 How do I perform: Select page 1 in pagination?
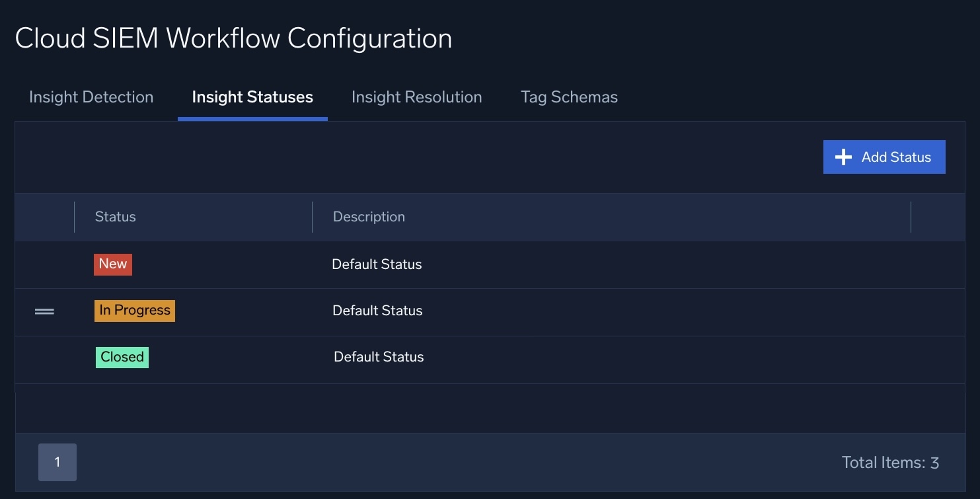[x=57, y=462]
